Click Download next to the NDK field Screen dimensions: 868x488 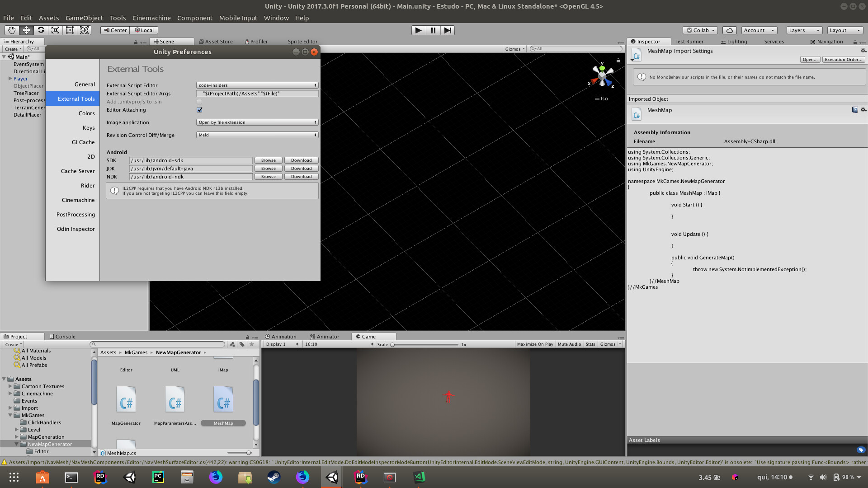coord(301,176)
